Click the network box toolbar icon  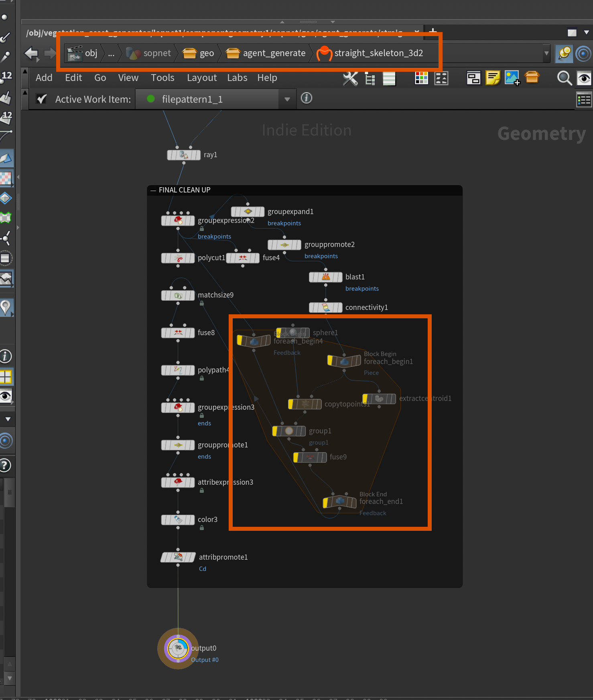pos(473,78)
